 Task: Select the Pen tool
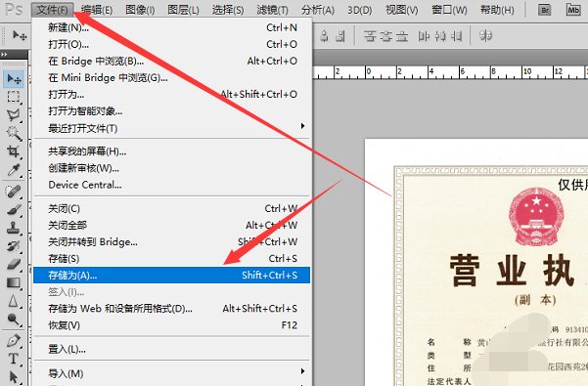point(15,340)
